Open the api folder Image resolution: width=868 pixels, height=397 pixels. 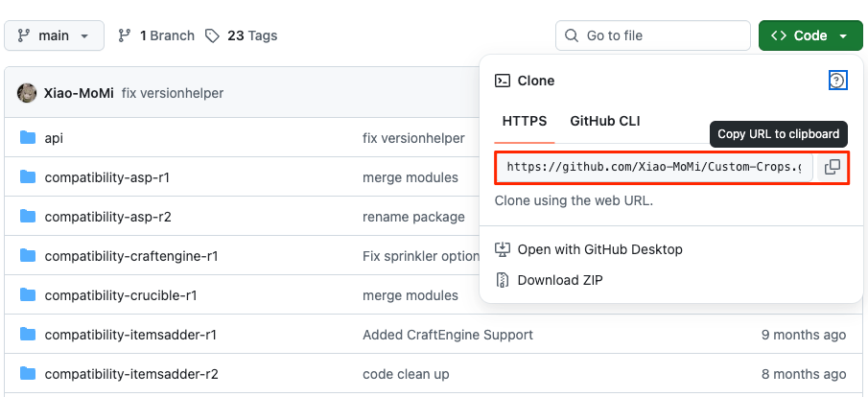click(x=54, y=138)
